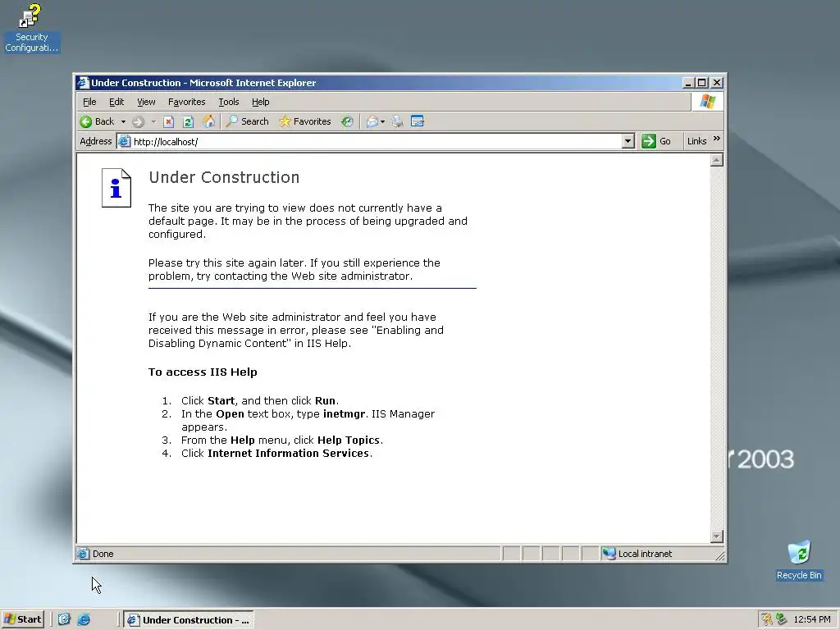The height and width of the screenshot is (630, 840).
Task: Click the Back navigation button
Action: 97,121
